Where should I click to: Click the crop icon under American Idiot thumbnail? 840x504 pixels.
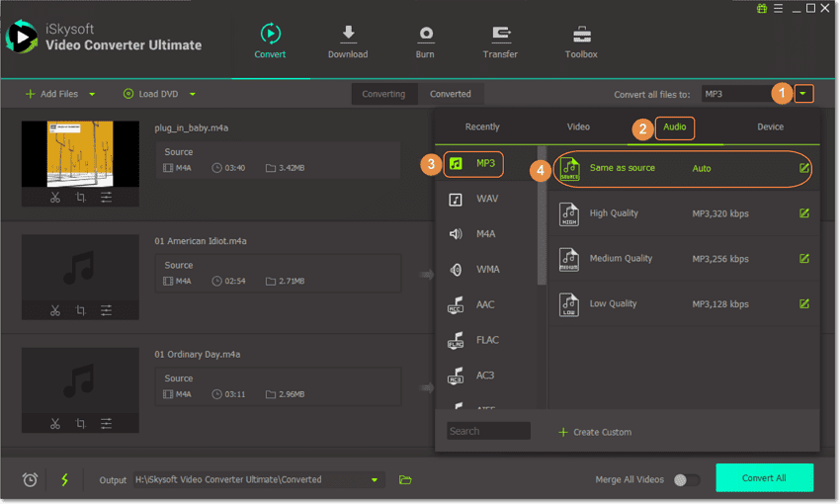coord(81,310)
